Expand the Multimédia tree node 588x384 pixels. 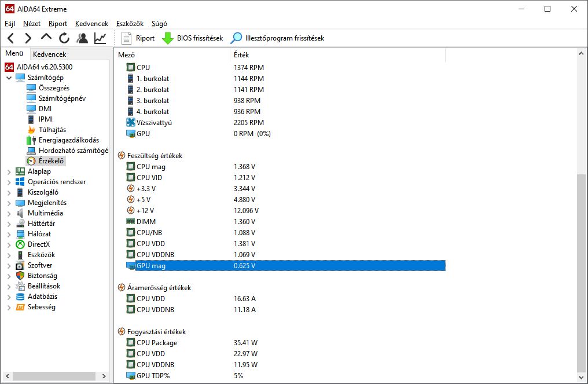coord(9,213)
